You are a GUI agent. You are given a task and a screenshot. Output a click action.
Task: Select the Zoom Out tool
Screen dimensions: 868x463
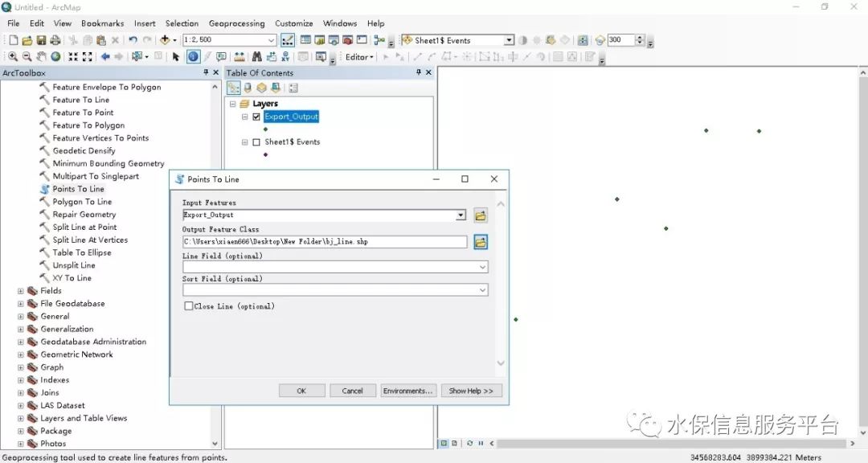click(x=27, y=56)
